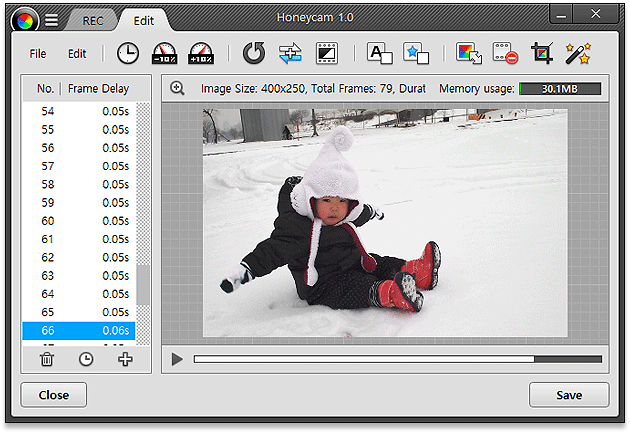The height and width of the screenshot is (435, 630).
Task: Open the File menu
Action: coord(38,54)
